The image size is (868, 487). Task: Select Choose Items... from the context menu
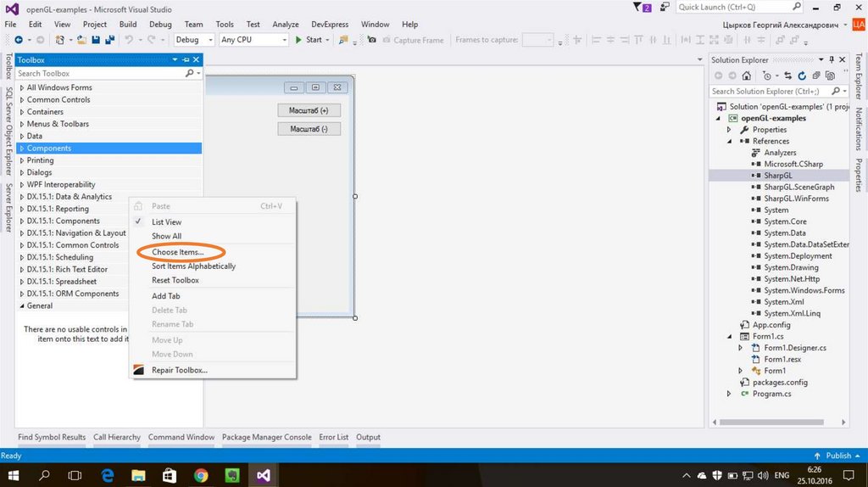(178, 252)
